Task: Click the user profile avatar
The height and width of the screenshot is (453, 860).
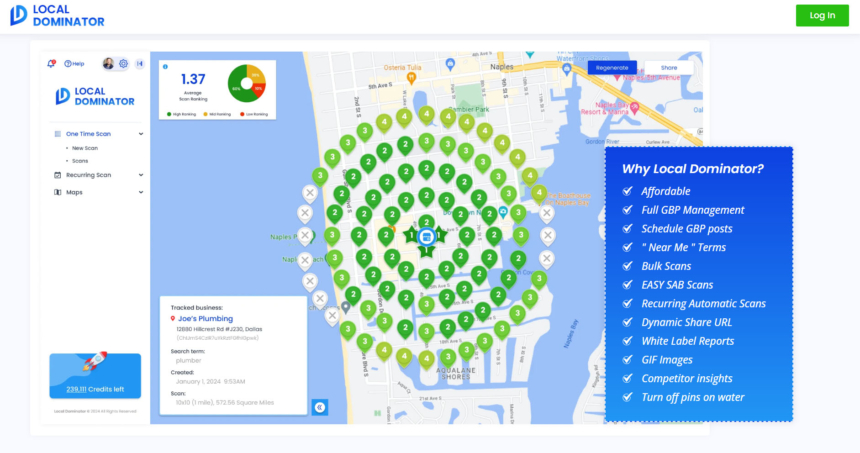Action: point(108,64)
